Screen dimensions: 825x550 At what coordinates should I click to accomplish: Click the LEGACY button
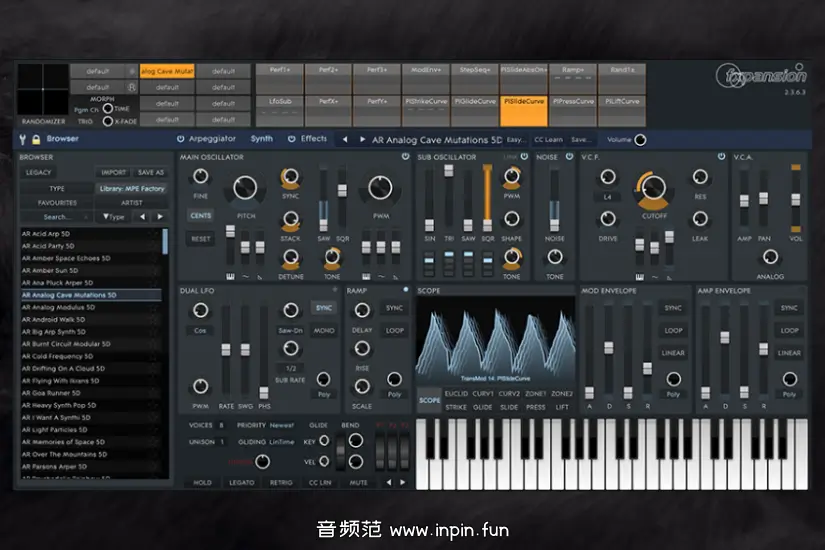tap(38, 173)
